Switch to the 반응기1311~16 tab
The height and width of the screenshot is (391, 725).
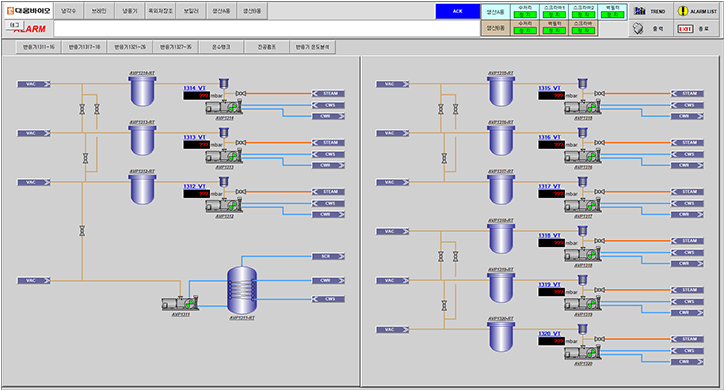click(38, 47)
